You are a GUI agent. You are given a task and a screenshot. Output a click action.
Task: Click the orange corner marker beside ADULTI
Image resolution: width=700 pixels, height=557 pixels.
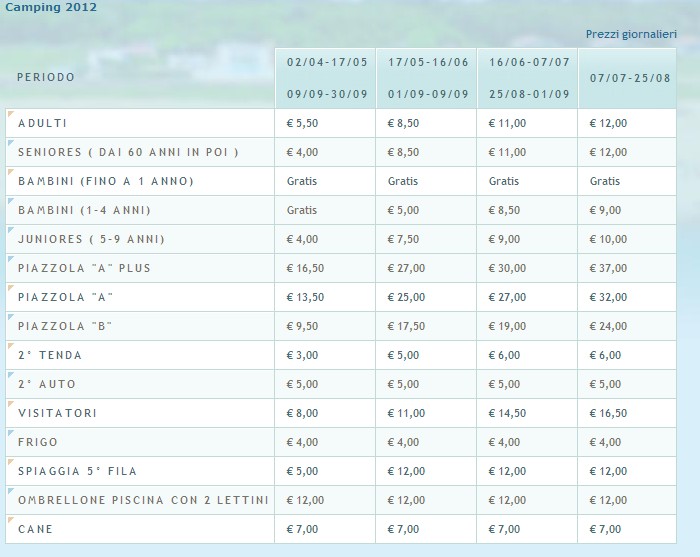point(10,113)
